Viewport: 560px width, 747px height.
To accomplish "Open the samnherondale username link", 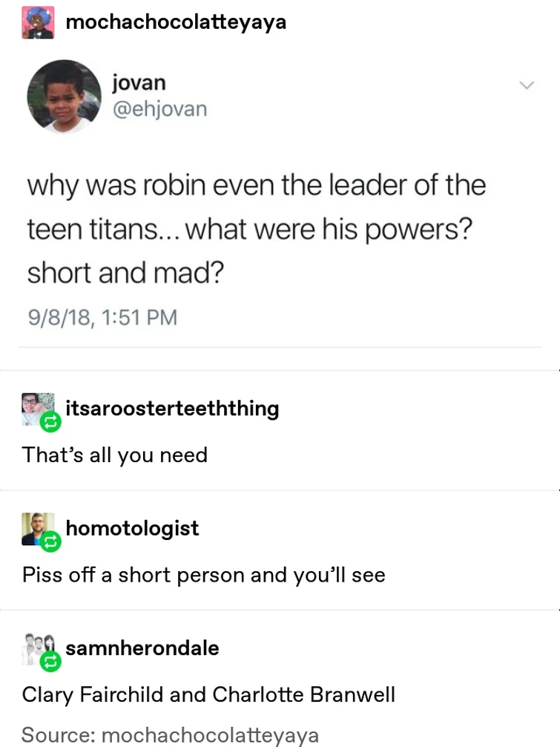I will point(142,648).
